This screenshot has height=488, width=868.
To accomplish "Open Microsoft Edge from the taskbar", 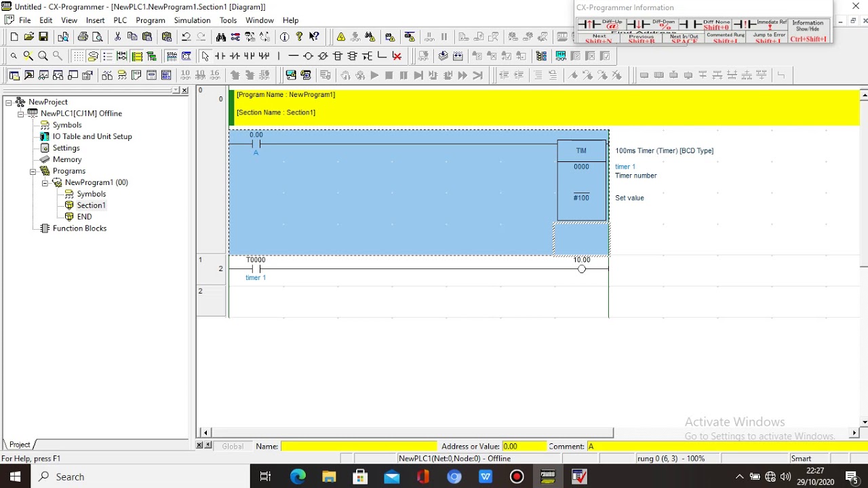I will point(298,476).
